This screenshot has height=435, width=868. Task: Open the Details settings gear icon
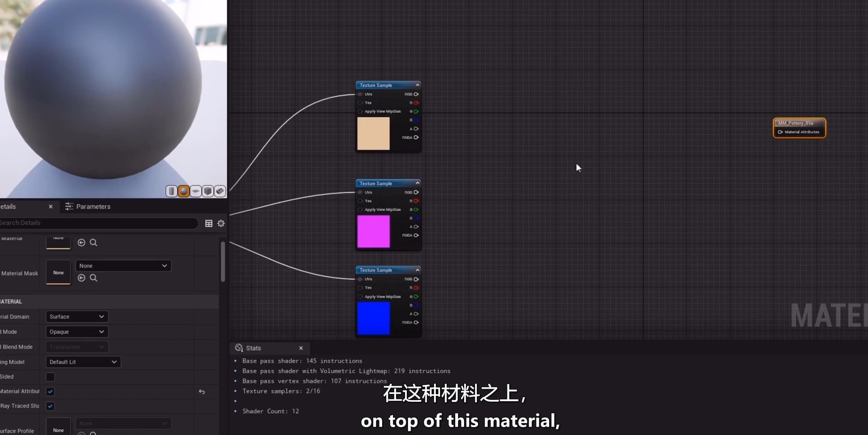point(221,224)
